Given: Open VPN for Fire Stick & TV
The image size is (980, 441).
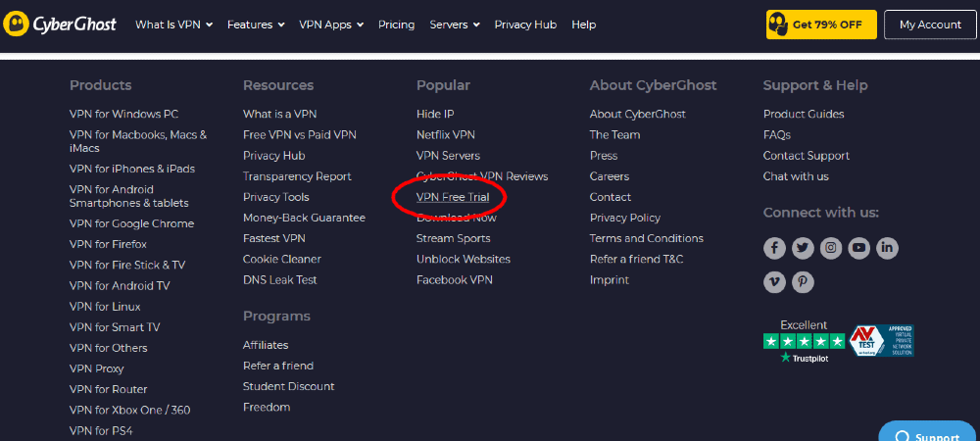Looking at the screenshot, I should tap(127, 265).
